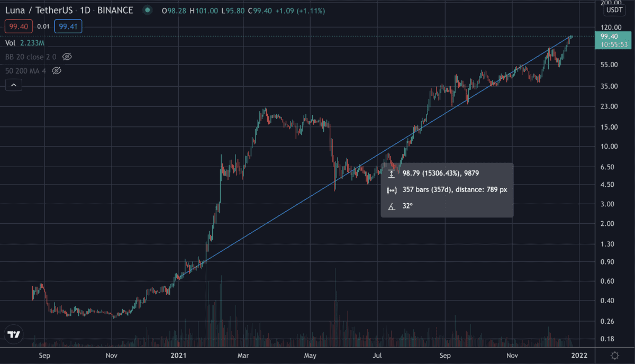Screen dimensions: 635x364
Task: Select the BB 20 close 2 0 legend
Action: pyautogui.click(x=31, y=57)
